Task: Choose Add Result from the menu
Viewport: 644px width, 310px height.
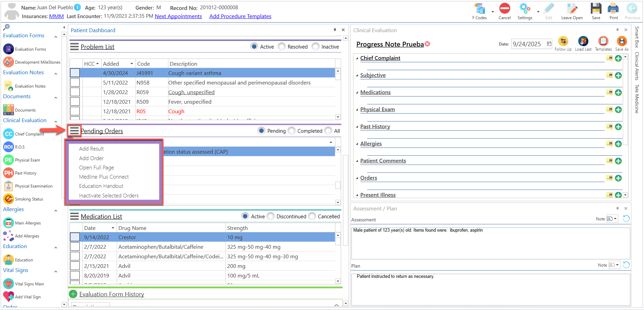Action: [91, 148]
